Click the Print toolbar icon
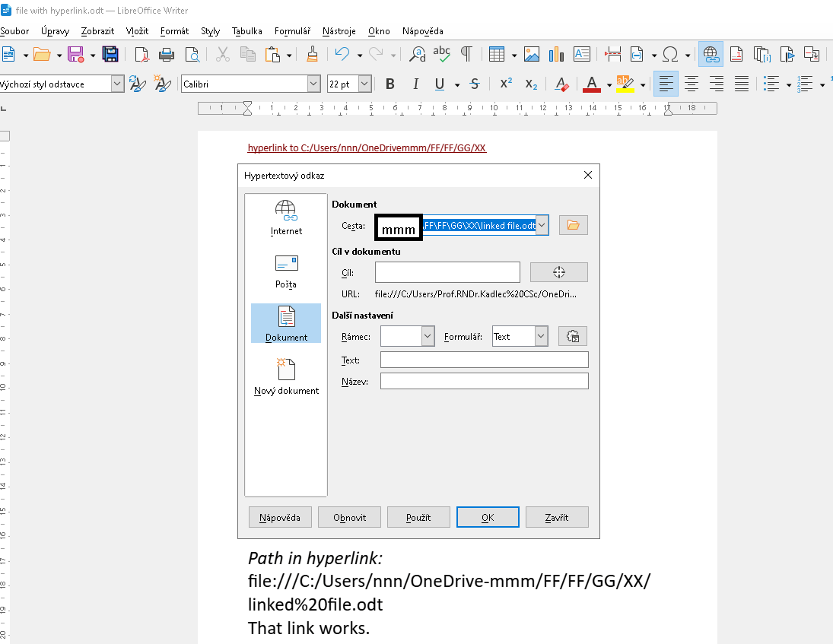 (x=167, y=54)
